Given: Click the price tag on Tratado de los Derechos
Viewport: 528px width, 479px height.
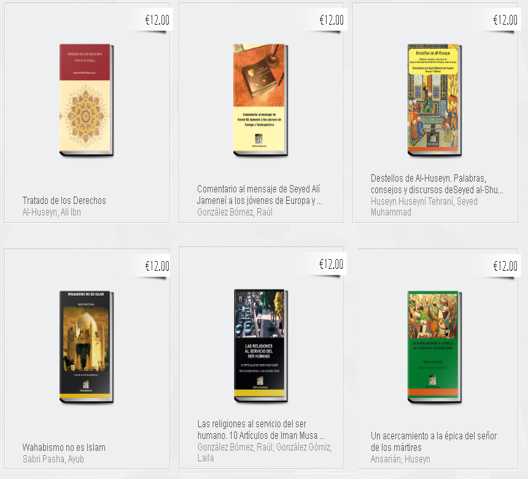Looking at the screenshot, I should point(157,20).
